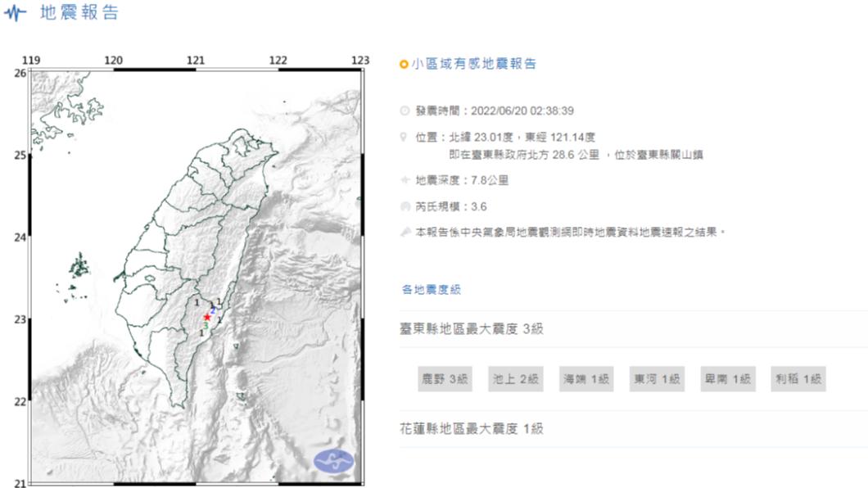The height and width of the screenshot is (488, 868).
Task: Click the 鹿野 3級 intensity tag
Action: click(445, 379)
